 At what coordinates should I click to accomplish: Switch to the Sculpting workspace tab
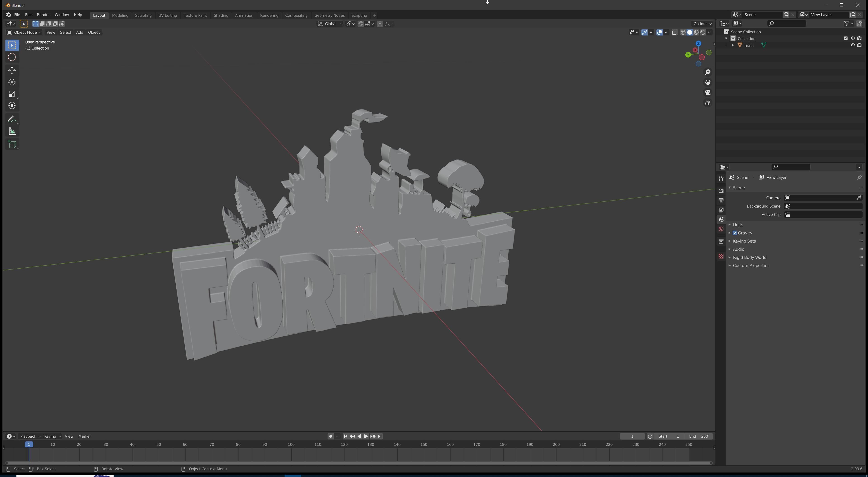point(143,15)
